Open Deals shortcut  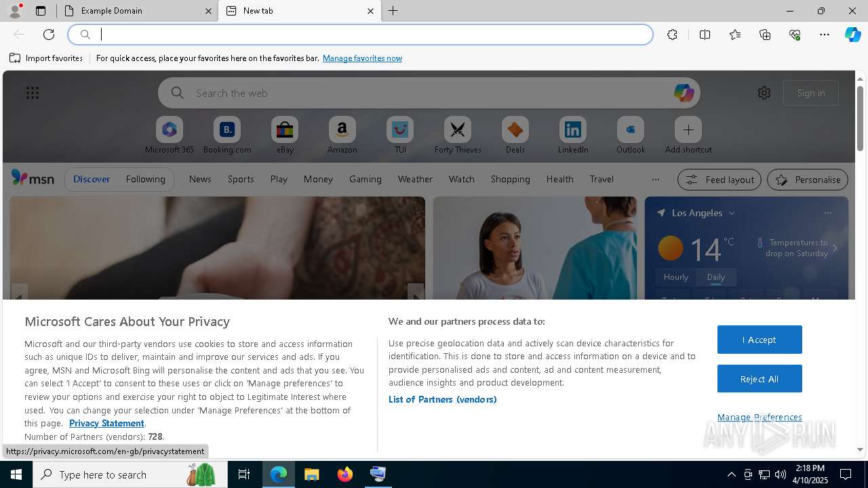pyautogui.click(x=515, y=135)
